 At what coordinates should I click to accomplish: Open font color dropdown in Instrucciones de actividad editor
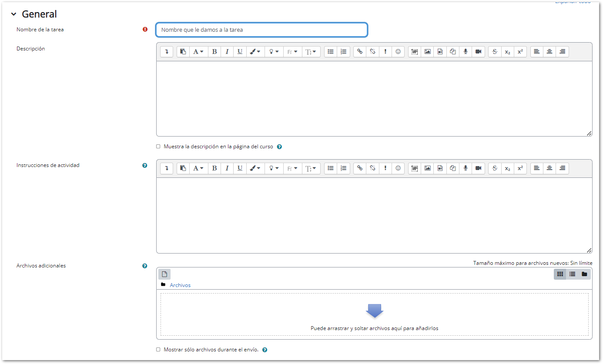(x=198, y=168)
